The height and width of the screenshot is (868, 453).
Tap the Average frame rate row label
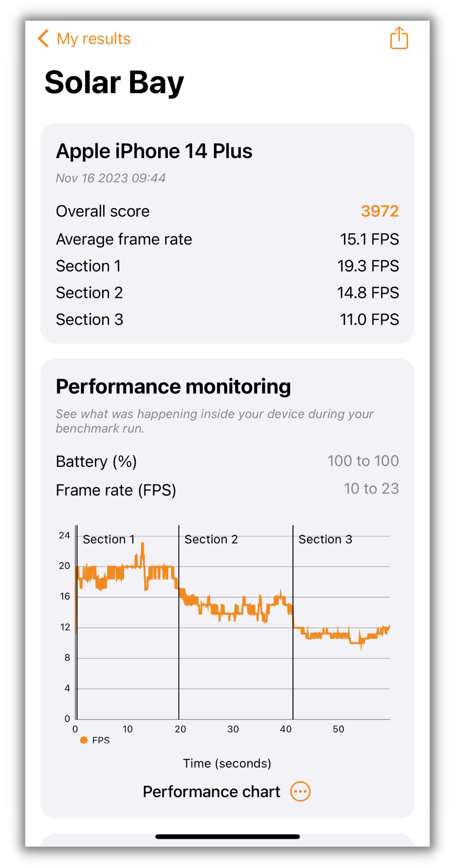[x=124, y=239]
